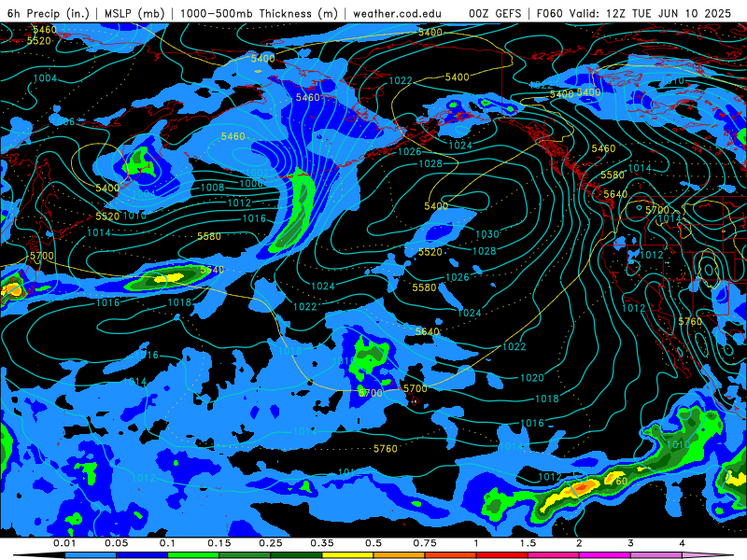Click the '00Z GEFS' model run label

(x=495, y=13)
